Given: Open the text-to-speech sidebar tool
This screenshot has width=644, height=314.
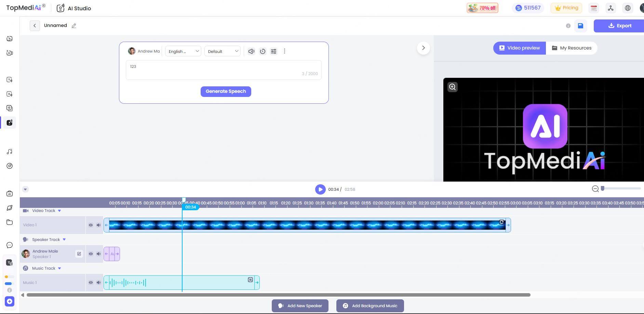Looking at the screenshot, I should pos(10,80).
